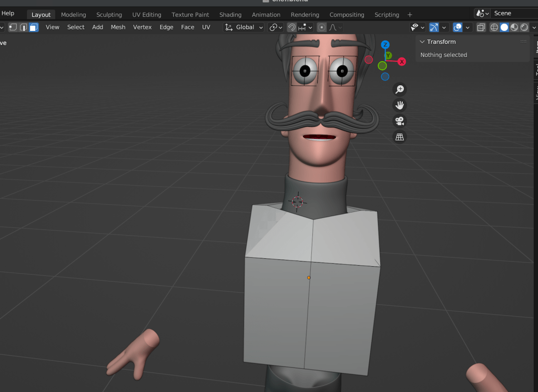Open the Help menu
Screen dimensions: 538x392
tap(8, 13)
